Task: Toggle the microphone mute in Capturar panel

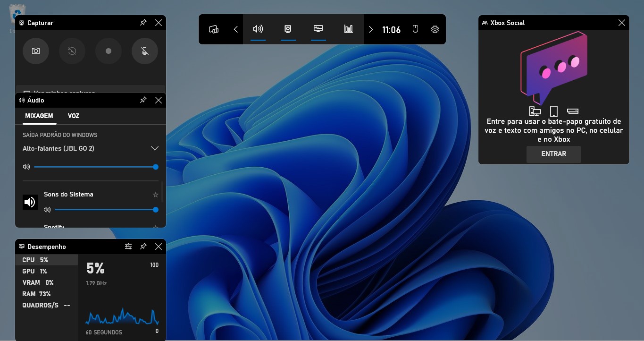Action: point(144,51)
